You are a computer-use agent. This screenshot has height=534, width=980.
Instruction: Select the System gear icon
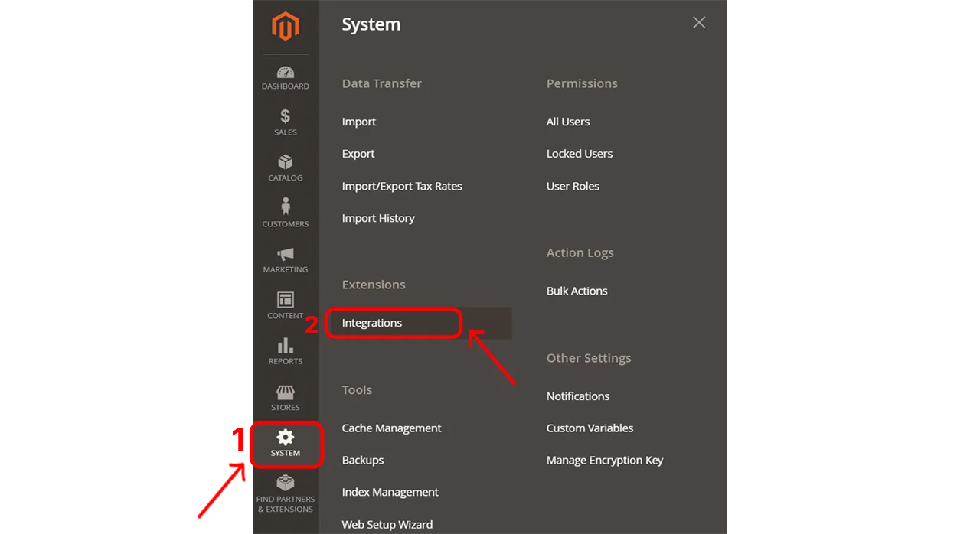click(285, 437)
